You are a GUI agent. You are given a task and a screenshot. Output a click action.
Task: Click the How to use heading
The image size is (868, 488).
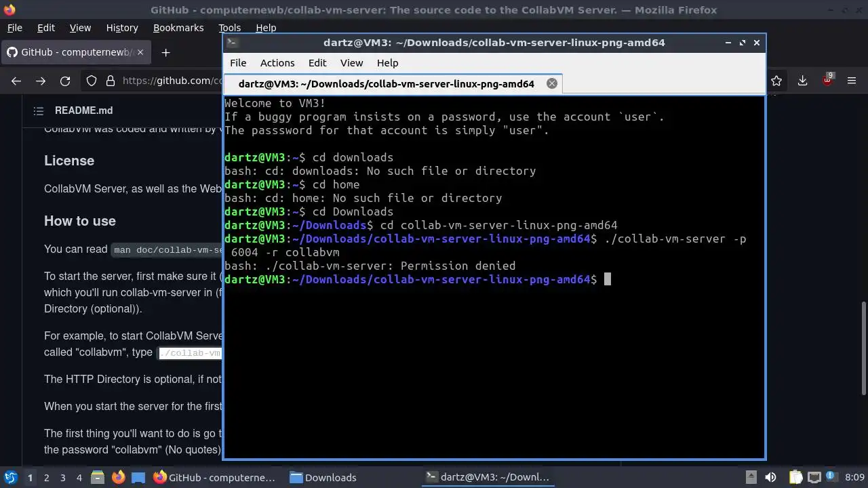(80, 221)
